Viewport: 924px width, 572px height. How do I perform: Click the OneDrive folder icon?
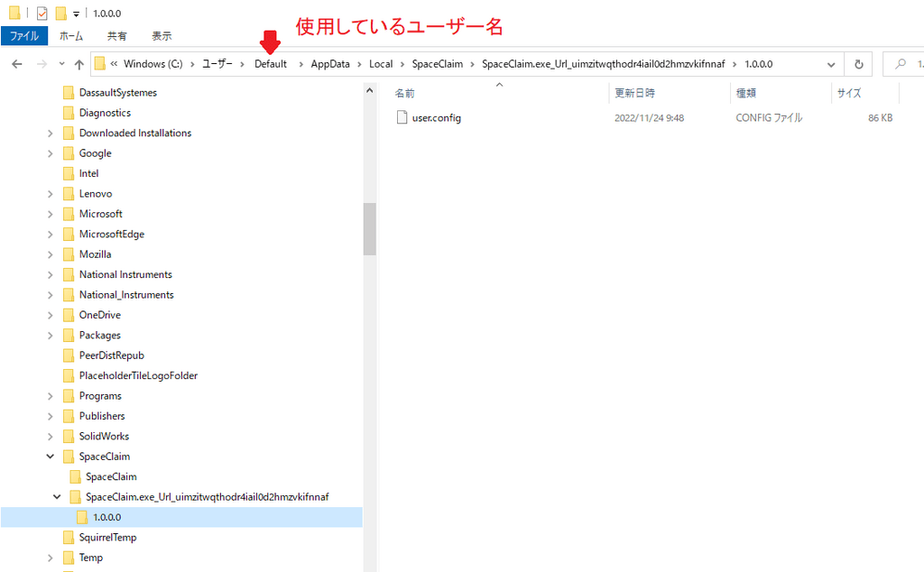pos(69,315)
